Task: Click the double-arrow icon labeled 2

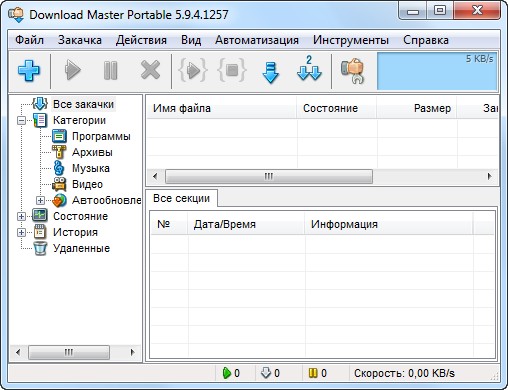Action: 309,69
